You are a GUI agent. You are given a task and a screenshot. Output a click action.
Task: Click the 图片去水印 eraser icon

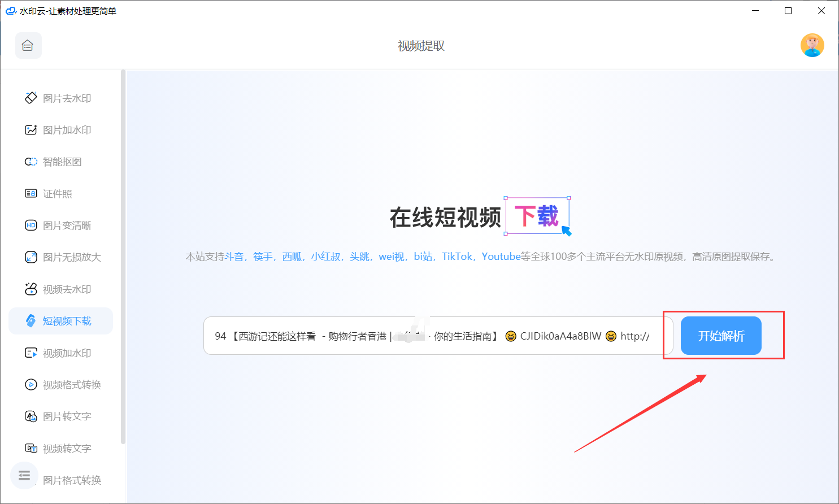pos(31,98)
